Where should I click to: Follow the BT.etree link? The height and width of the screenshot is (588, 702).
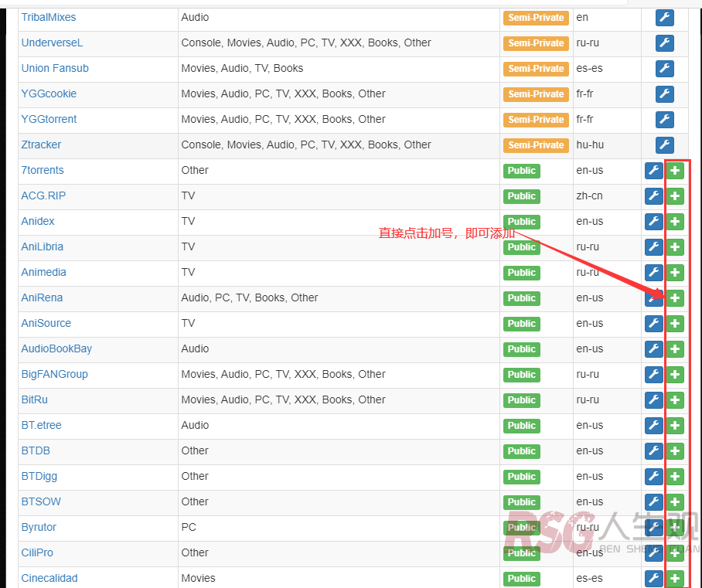click(x=41, y=426)
